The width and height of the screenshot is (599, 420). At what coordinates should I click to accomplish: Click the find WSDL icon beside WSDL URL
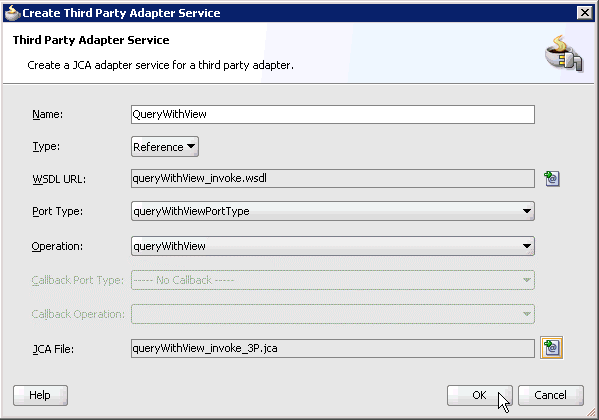coord(552,178)
